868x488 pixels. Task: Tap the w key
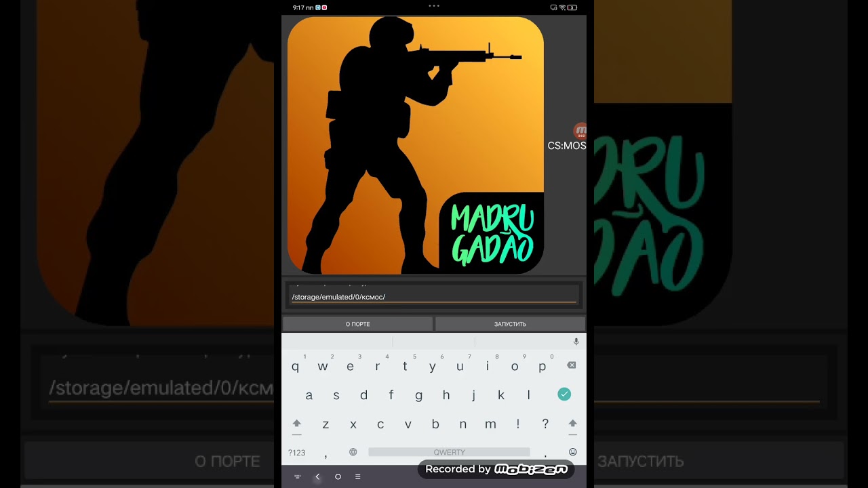(323, 367)
